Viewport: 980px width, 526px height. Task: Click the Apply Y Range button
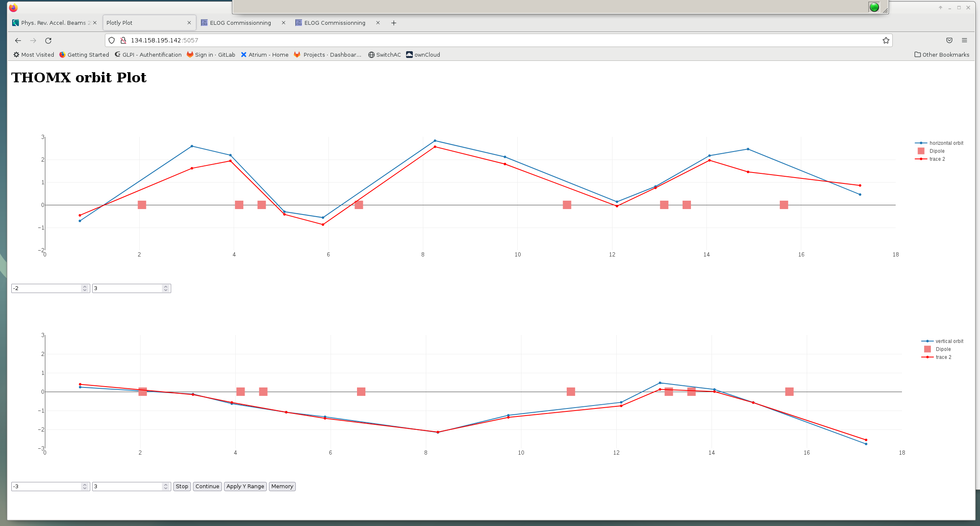pyautogui.click(x=245, y=486)
